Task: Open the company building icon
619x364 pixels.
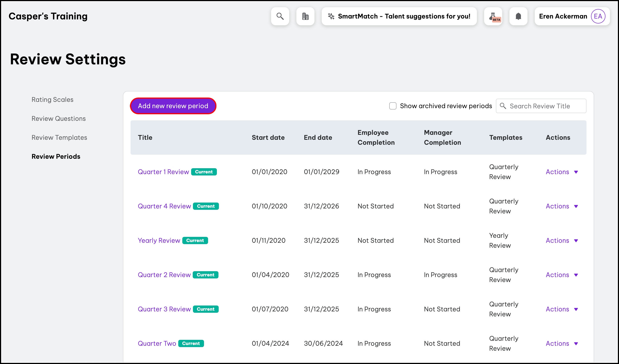Action: (305, 16)
